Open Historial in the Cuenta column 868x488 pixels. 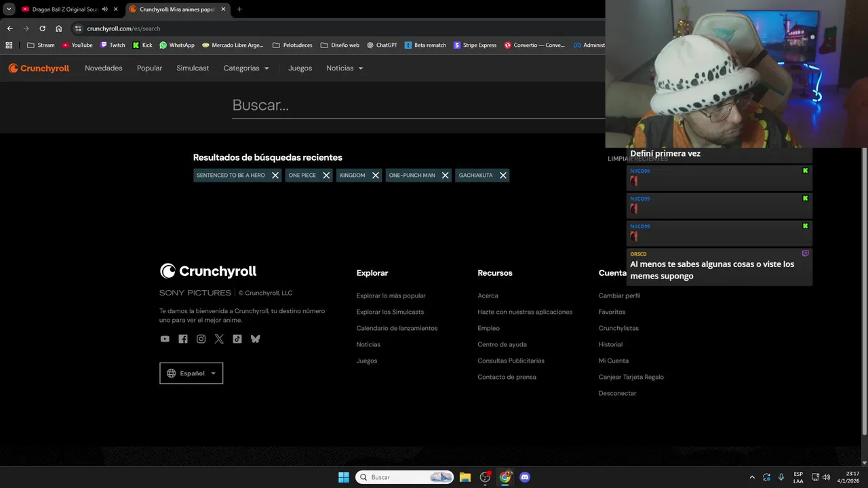(x=610, y=344)
